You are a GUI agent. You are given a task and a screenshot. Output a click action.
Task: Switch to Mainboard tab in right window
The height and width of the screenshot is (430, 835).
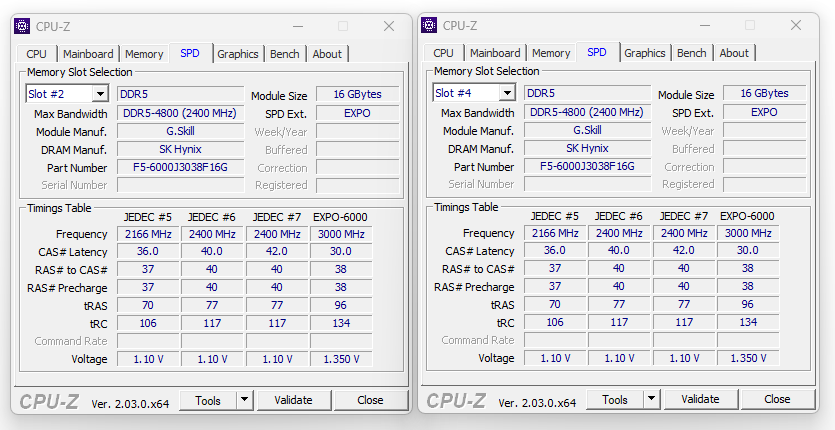tap(495, 53)
